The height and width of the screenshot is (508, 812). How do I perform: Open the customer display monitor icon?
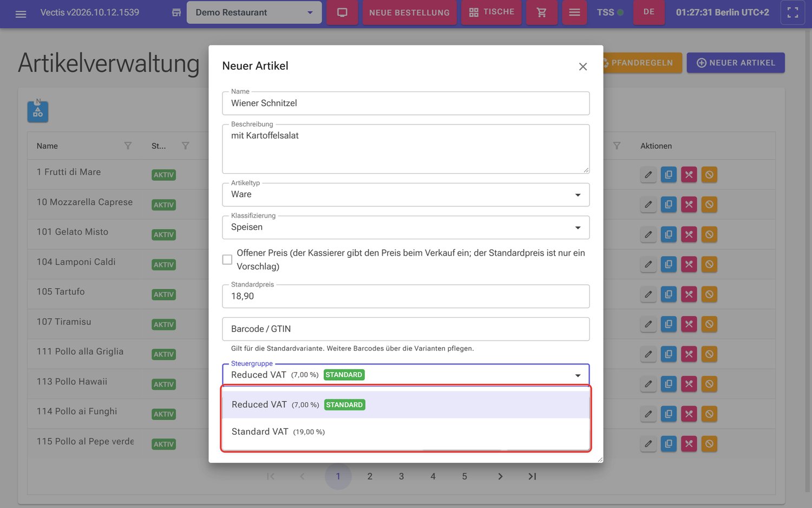tap(342, 12)
